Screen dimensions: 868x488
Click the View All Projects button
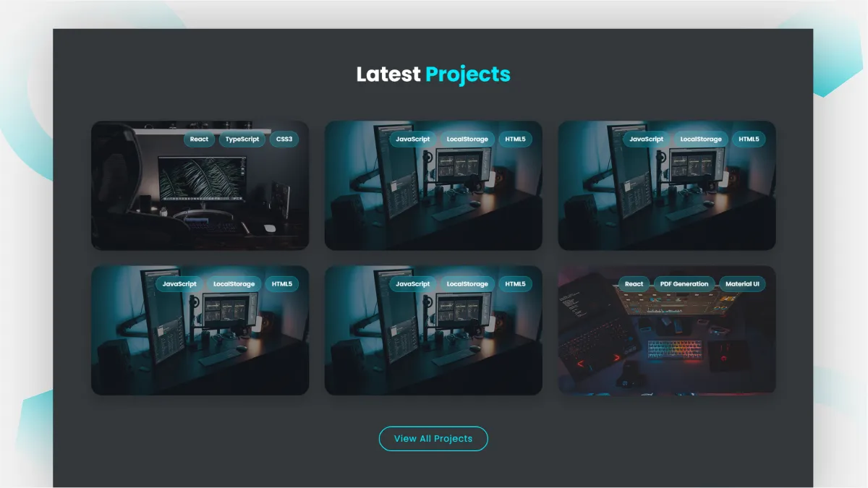click(433, 438)
